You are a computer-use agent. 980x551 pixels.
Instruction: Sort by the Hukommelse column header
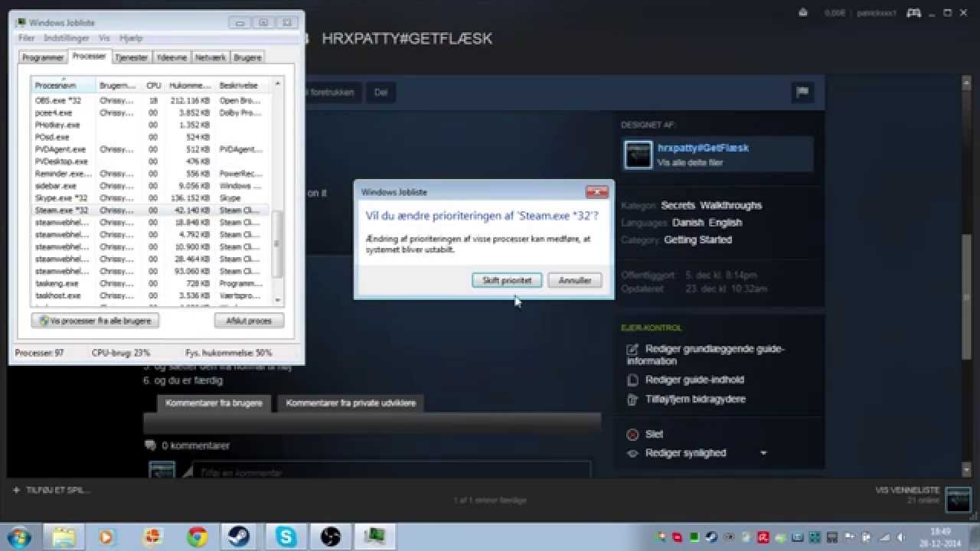point(191,85)
